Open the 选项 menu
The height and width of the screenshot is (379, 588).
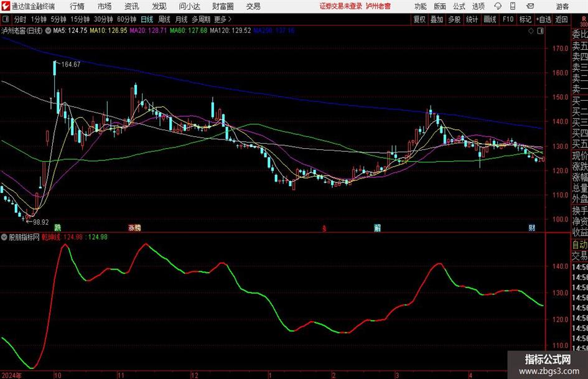pos(478,6)
